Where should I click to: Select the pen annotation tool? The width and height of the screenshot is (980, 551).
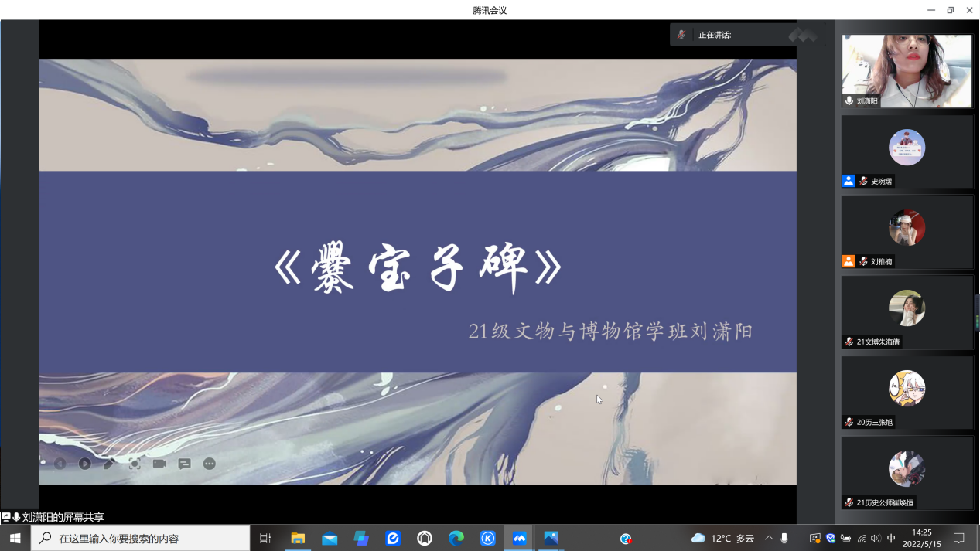pyautogui.click(x=109, y=464)
